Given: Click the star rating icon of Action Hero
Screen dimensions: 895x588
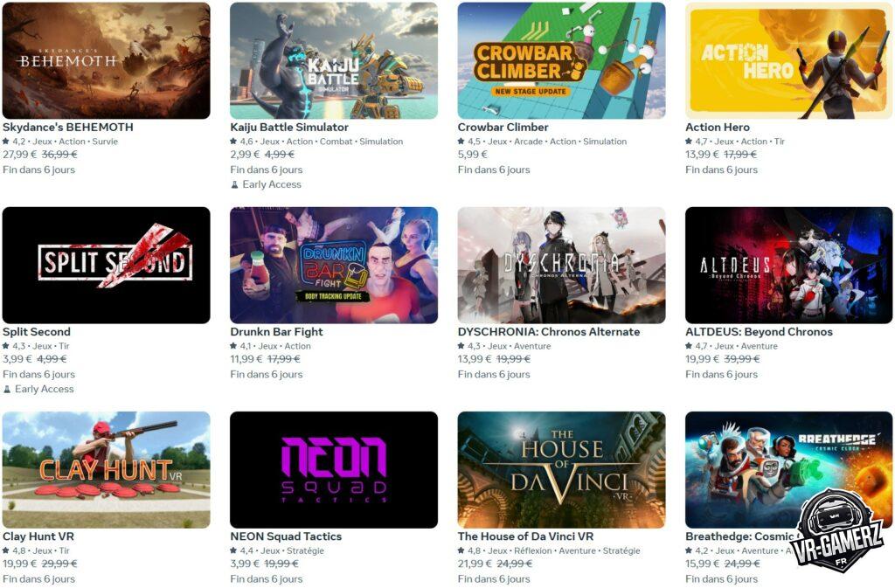Looking at the screenshot, I should pos(689,141).
